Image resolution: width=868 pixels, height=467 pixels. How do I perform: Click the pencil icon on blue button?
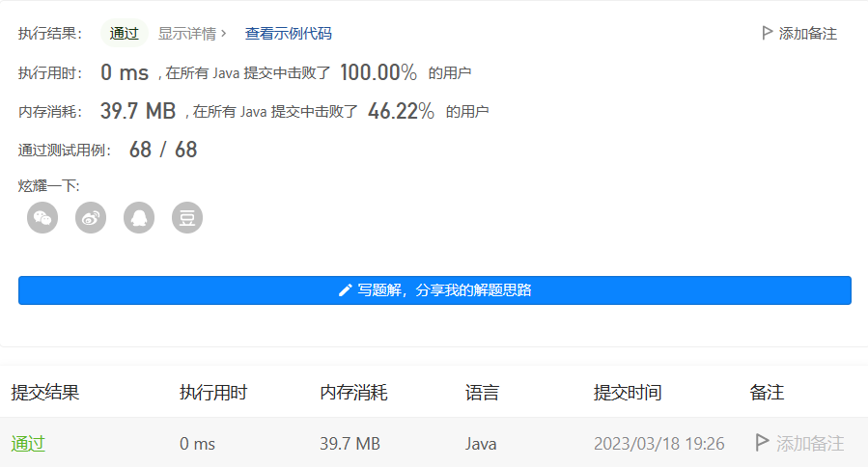coord(345,289)
